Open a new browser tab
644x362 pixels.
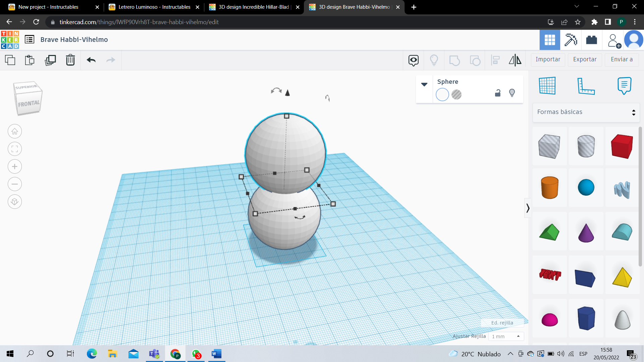tap(414, 7)
